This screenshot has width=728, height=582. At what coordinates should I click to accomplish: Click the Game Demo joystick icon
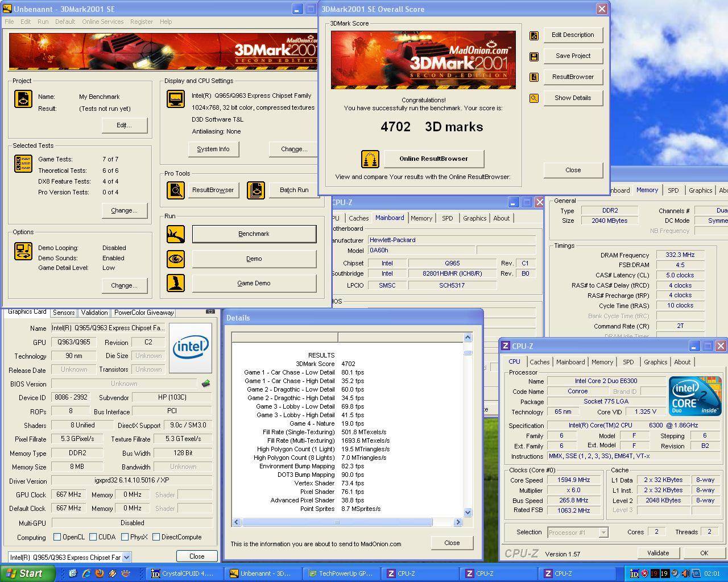click(176, 283)
